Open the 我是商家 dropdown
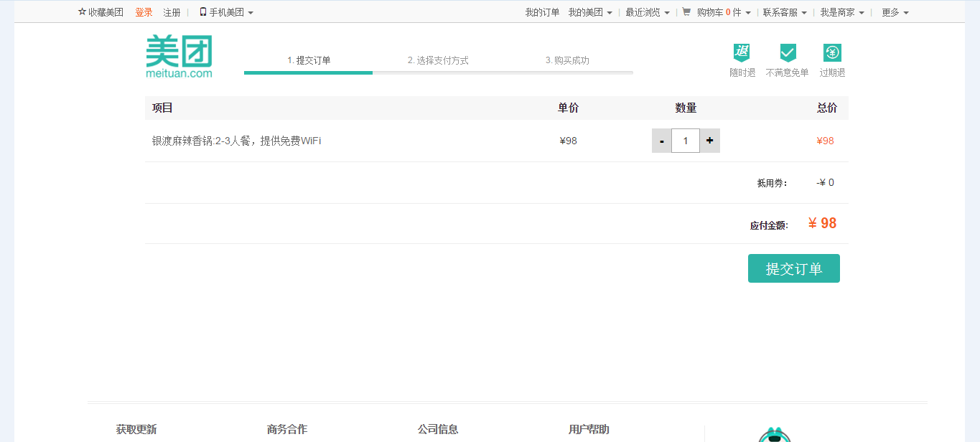The height and width of the screenshot is (442, 980). 842,12
